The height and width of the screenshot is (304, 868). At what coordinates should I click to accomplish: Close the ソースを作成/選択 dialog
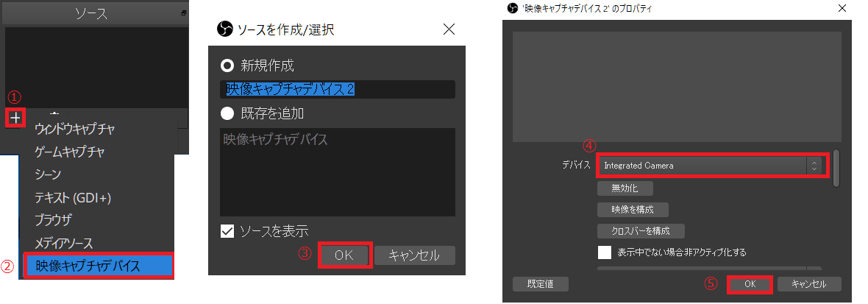pos(449,29)
